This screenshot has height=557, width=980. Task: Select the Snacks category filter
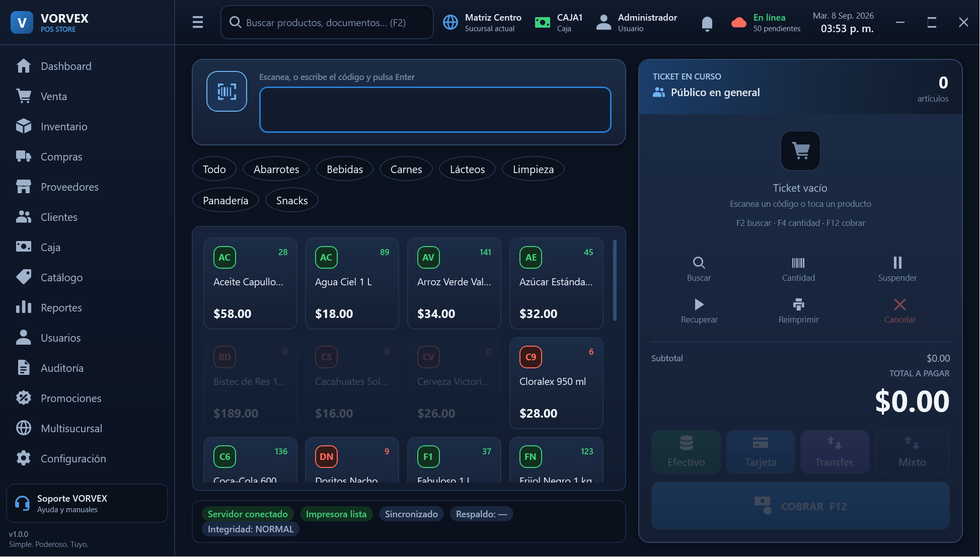[x=291, y=200]
